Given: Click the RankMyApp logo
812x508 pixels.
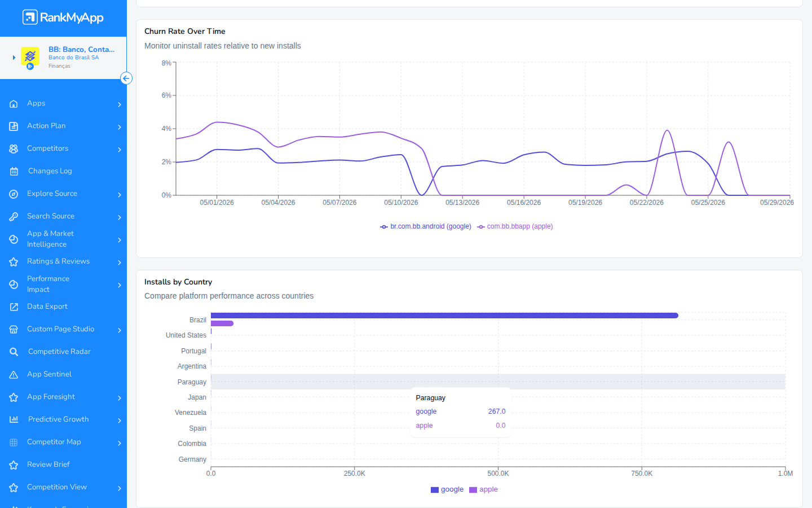Looking at the screenshot, I should click(63, 17).
